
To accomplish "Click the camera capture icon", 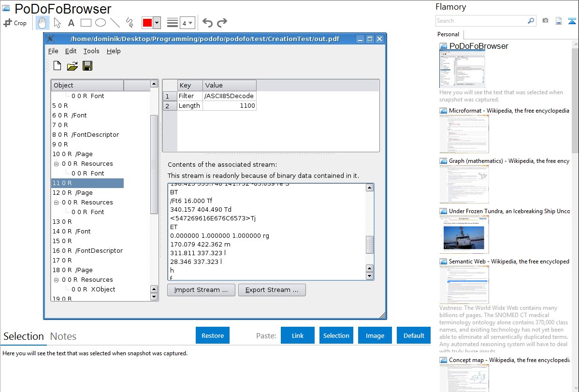I will [545, 21].
